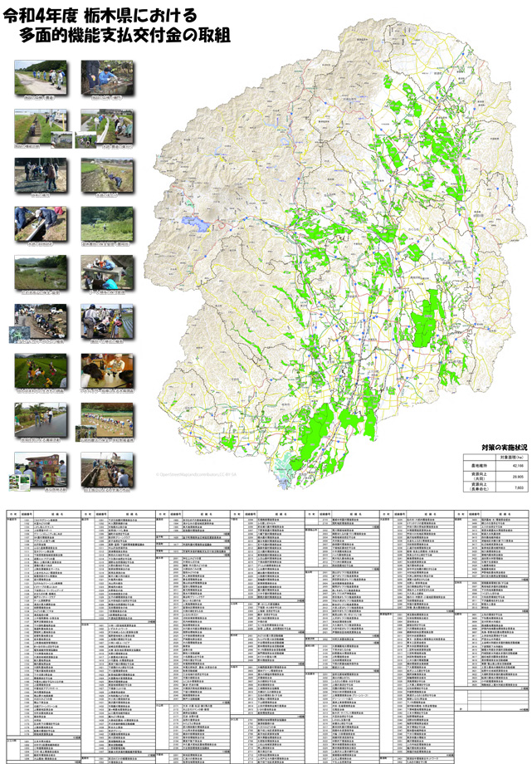Click the value 7,803
Screen dimensions: 532x764
[519, 487]
